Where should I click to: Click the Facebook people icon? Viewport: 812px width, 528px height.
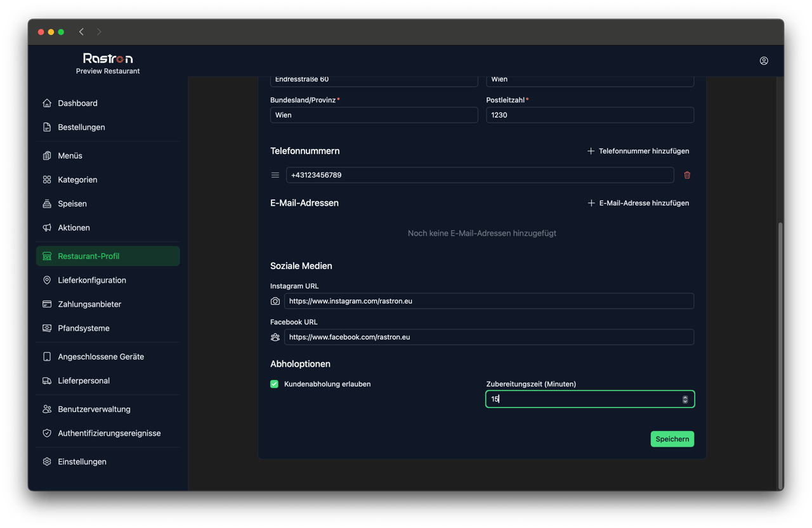click(x=275, y=338)
